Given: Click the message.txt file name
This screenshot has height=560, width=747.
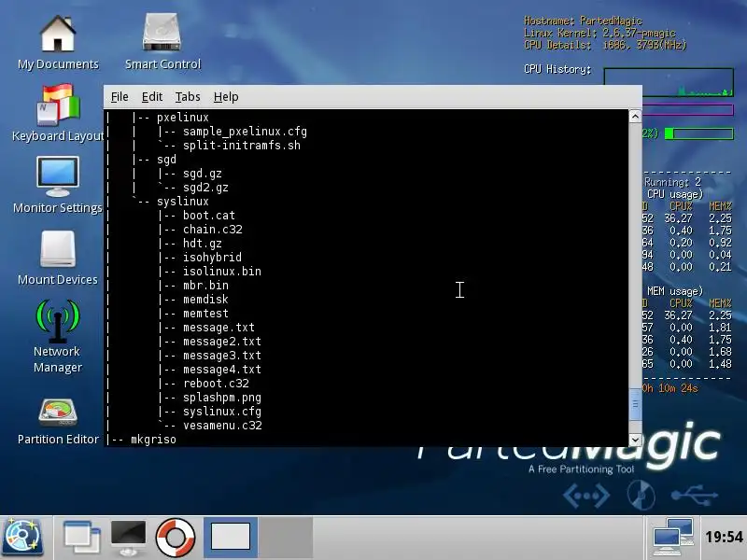Looking at the screenshot, I should tap(218, 328).
